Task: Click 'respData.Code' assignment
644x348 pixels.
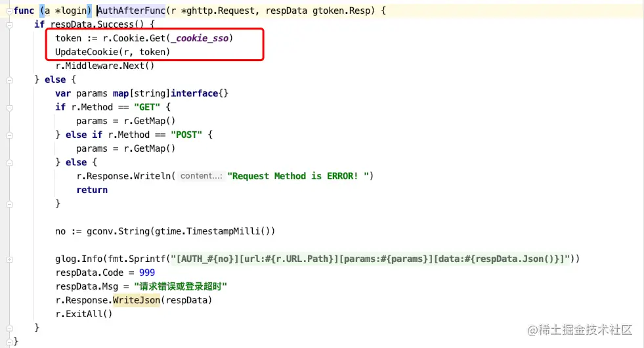Action: 89,272
